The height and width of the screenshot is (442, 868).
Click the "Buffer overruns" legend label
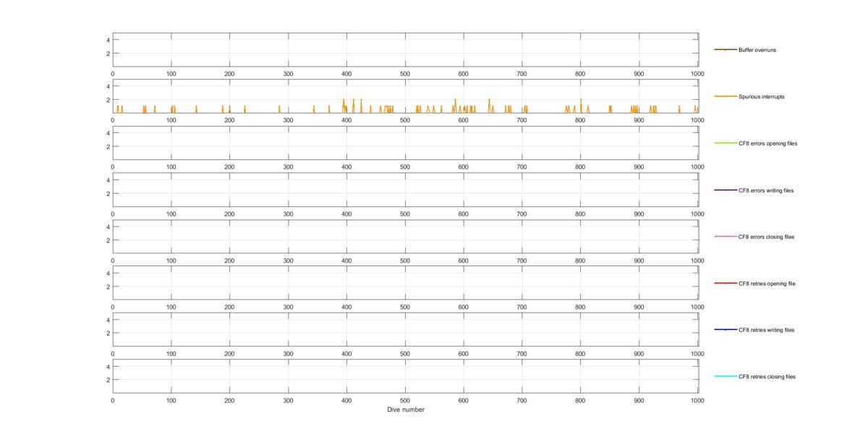[757, 50]
